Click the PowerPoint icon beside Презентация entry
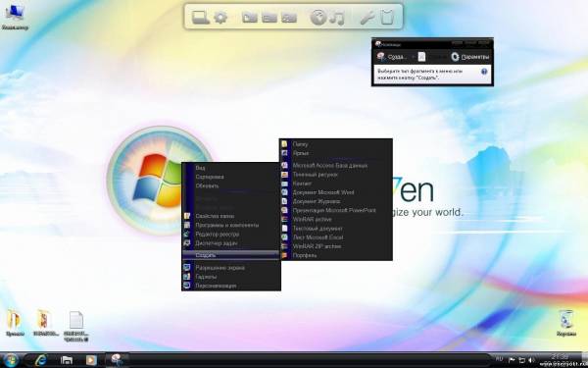Screen dimensions: 588x368 284,210
